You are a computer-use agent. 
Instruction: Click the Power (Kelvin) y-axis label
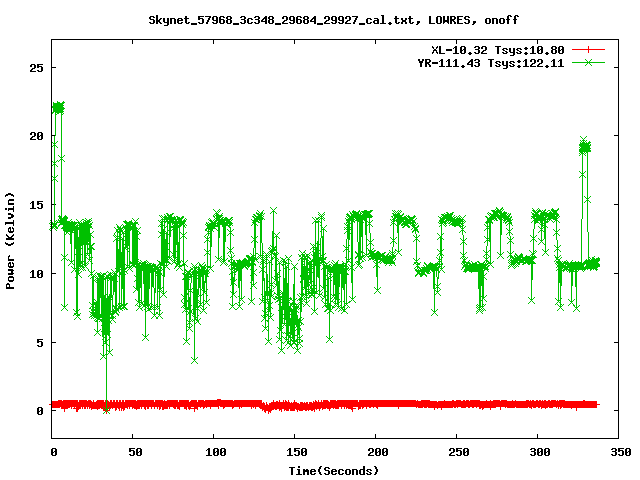pos(10,241)
